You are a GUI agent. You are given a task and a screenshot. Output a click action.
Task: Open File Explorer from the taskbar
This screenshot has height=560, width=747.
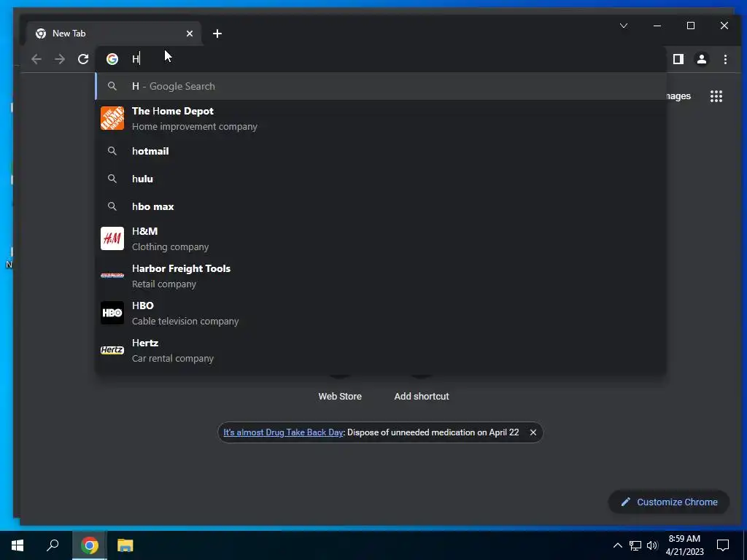click(125, 545)
